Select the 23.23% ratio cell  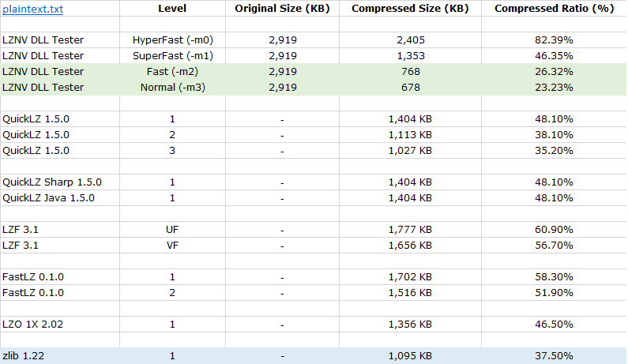click(x=555, y=88)
